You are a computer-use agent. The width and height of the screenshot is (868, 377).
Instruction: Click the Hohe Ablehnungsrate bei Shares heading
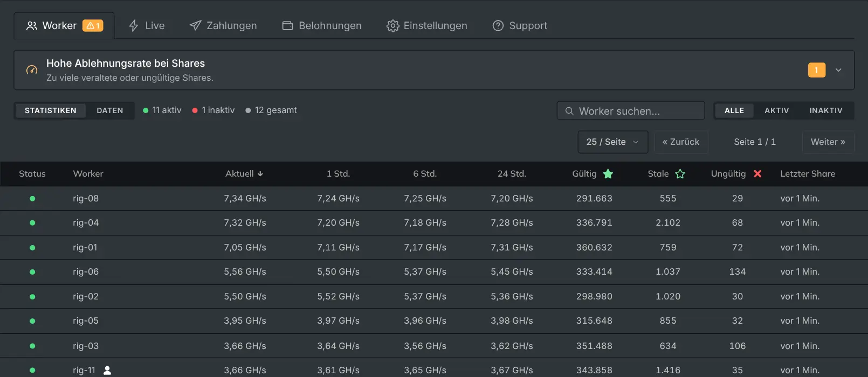[x=126, y=64]
